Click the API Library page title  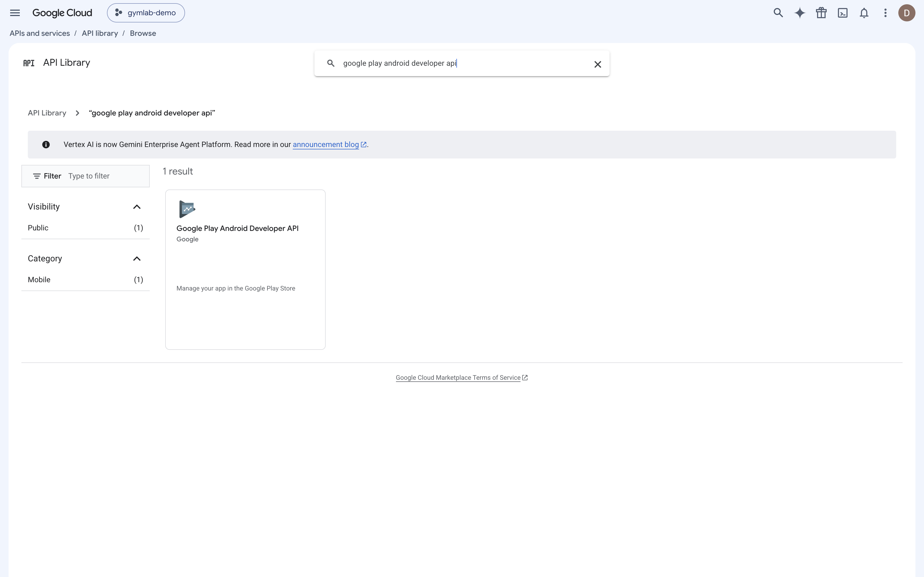(66, 63)
